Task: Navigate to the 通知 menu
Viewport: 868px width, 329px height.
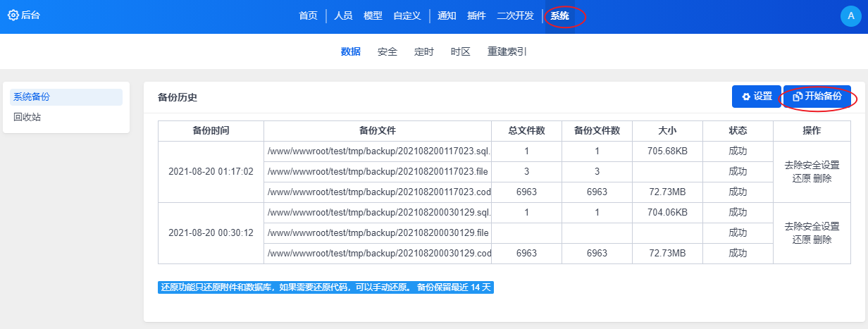Action: (447, 15)
